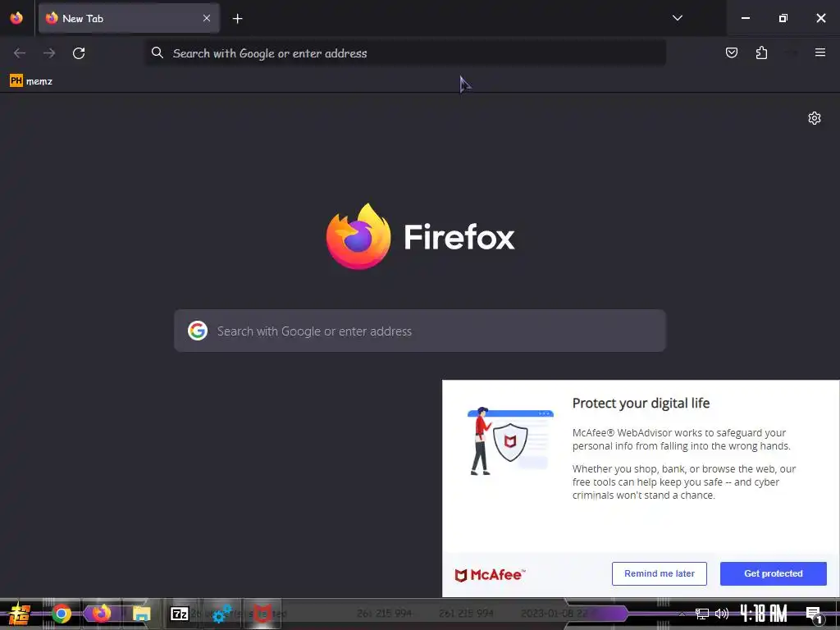Open the new tab personalize gear icon
Image resolution: width=840 pixels, height=630 pixels.
click(x=815, y=118)
